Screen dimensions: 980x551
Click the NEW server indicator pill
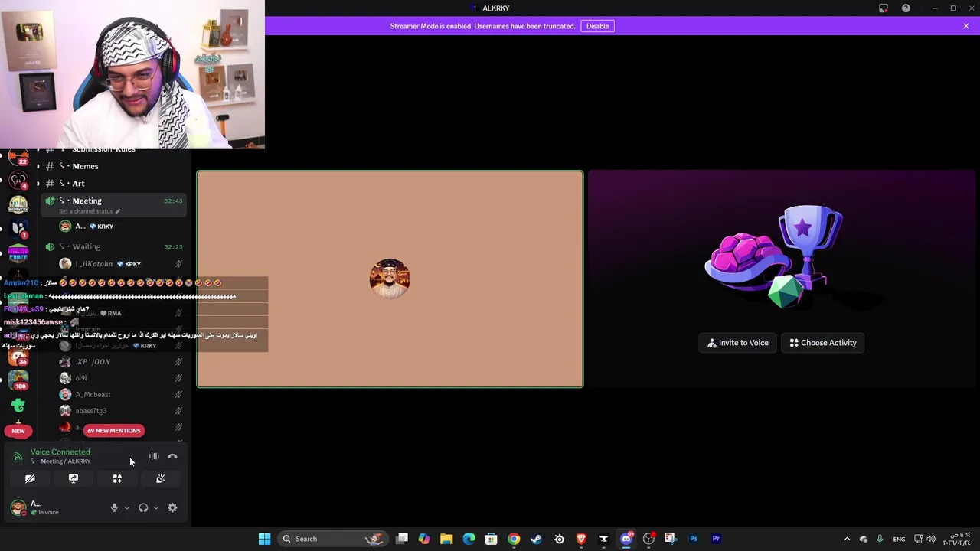point(18,431)
